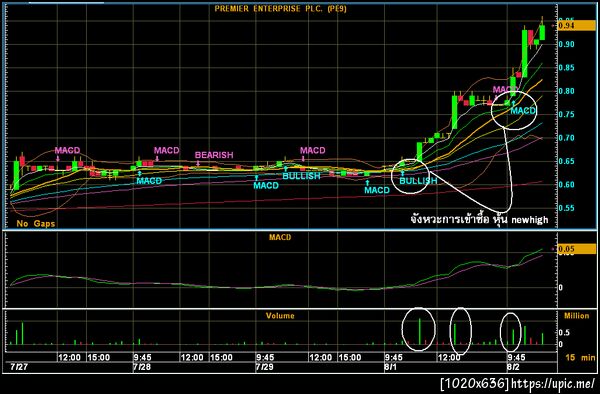Click the No Gaps label
This screenshot has width=600, height=394.
(x=36, y=224)
